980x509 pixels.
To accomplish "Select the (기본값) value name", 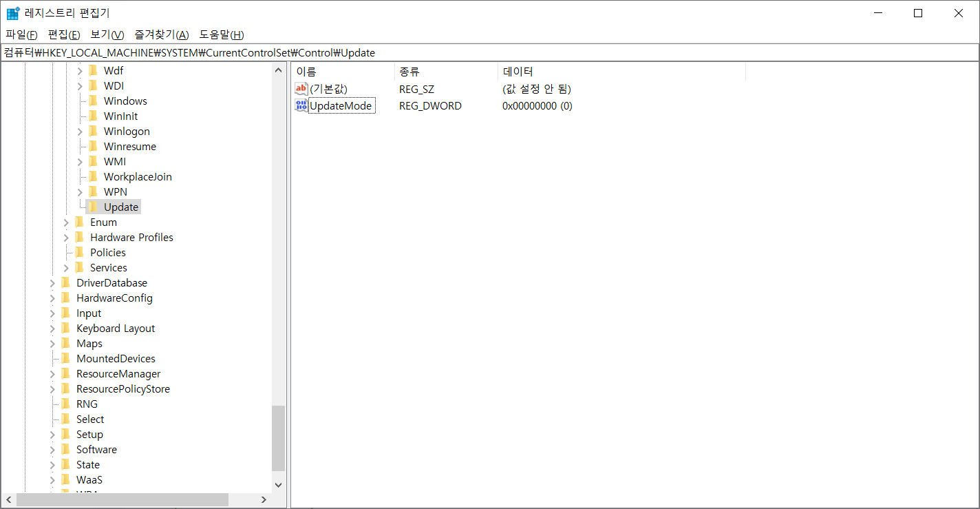I will [x=328, y=90].
